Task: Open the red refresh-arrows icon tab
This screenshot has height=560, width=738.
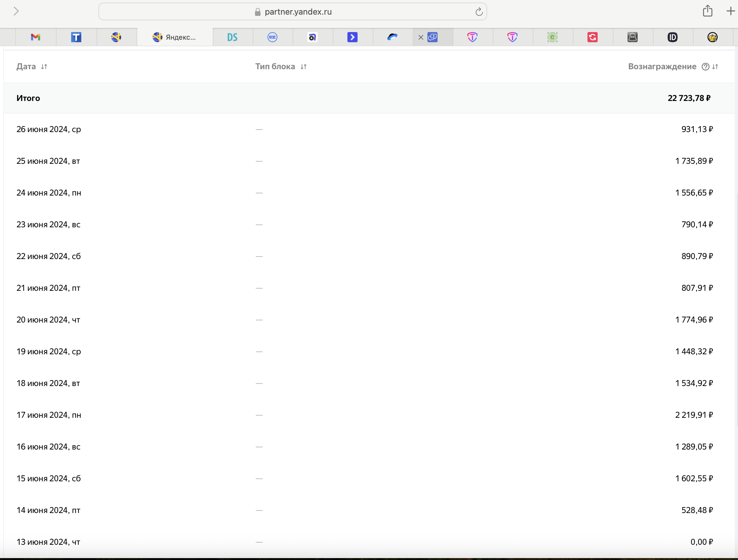Action: [x=592, y=37]
